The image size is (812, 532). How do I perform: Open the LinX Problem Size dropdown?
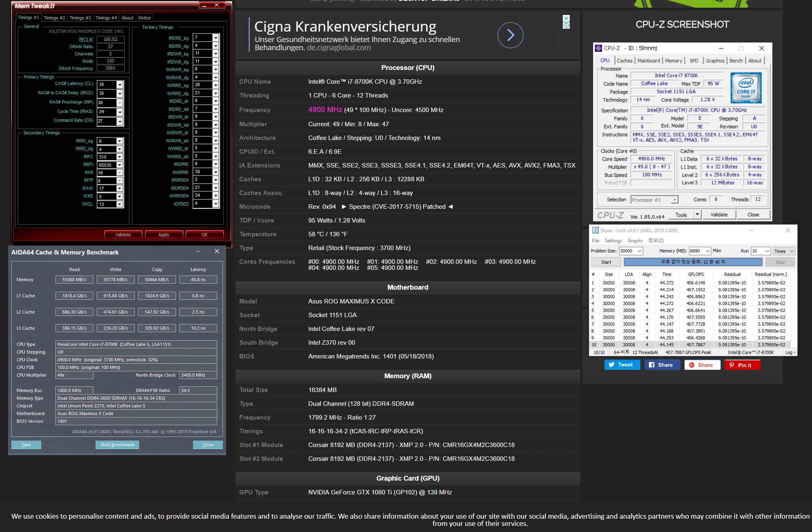pyautogui.click(x=640, y=251)
